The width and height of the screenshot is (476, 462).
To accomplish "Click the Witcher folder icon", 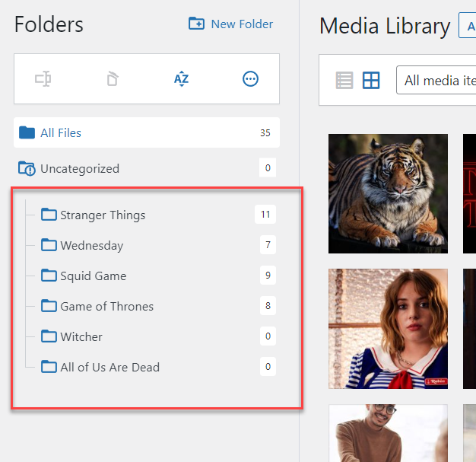I will 49,336.
